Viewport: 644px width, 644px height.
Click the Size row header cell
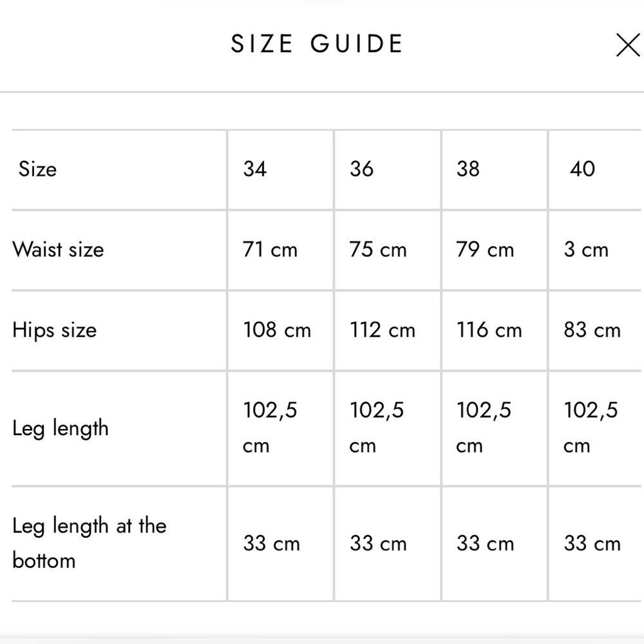point(37,169)
